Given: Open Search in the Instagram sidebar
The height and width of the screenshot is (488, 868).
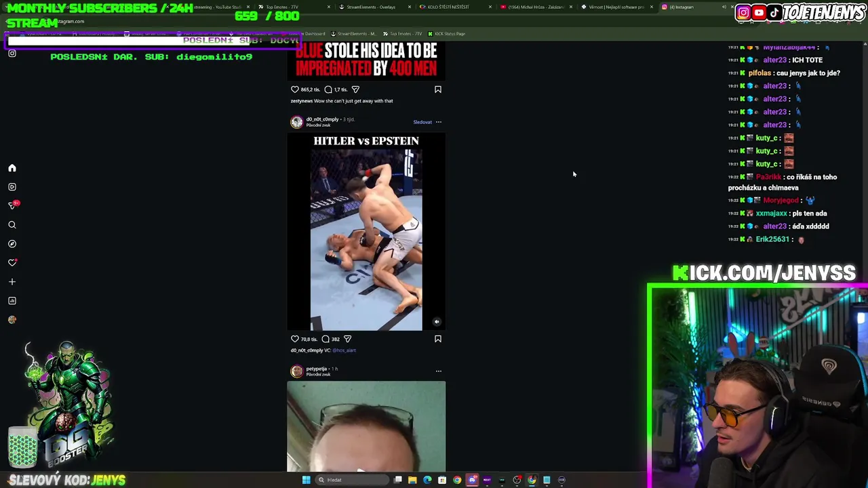Looking at the screenshot, I should coord(12,225).
